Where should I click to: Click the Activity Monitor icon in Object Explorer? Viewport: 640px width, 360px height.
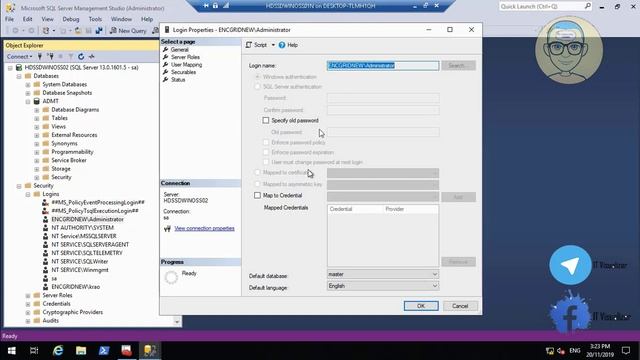point(91,56)
